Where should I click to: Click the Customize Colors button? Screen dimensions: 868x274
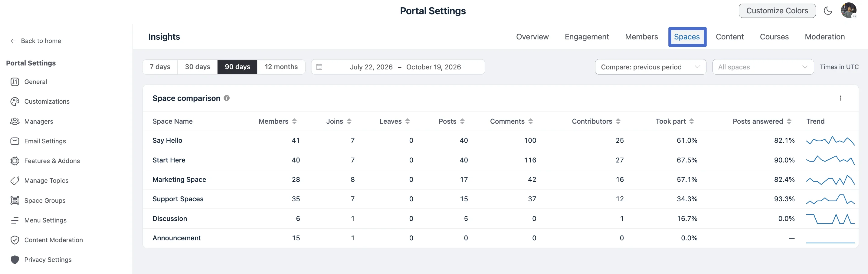pyautogui.click(x=777, y=11)
